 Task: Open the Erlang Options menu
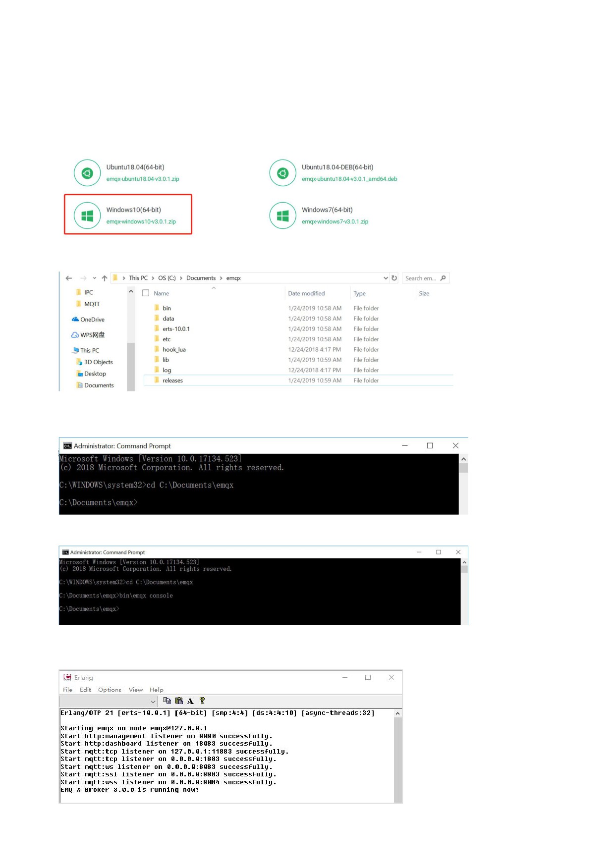pyautogui.click(x=110, y=690)
